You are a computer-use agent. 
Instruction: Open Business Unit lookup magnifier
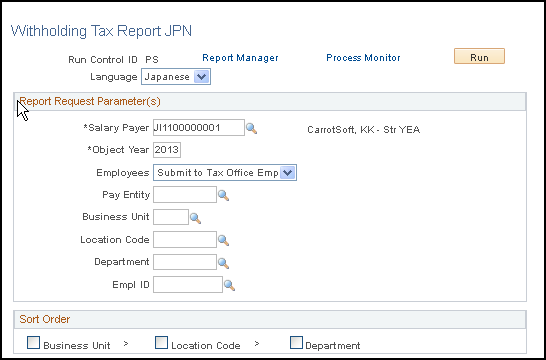tap(195, 218)
